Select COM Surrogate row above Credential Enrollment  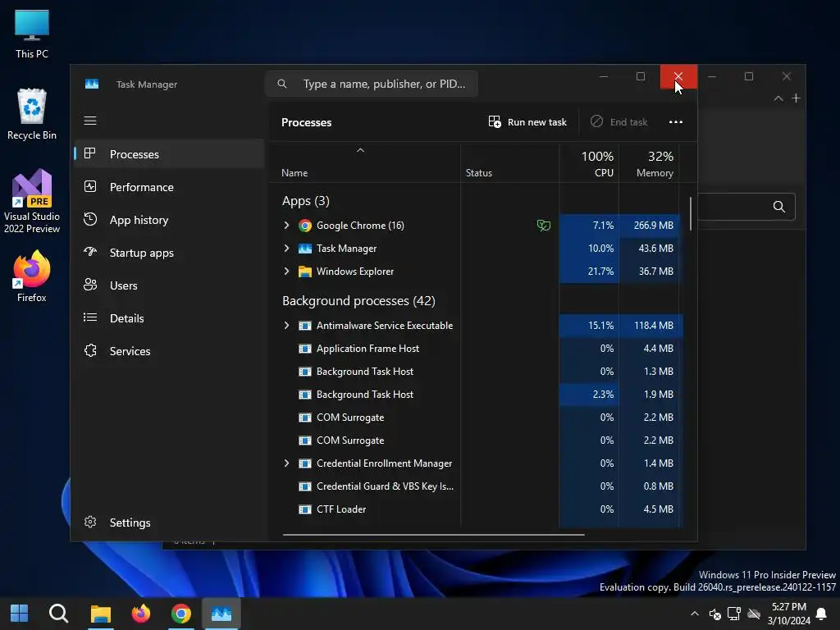click(x=477, y=441)
